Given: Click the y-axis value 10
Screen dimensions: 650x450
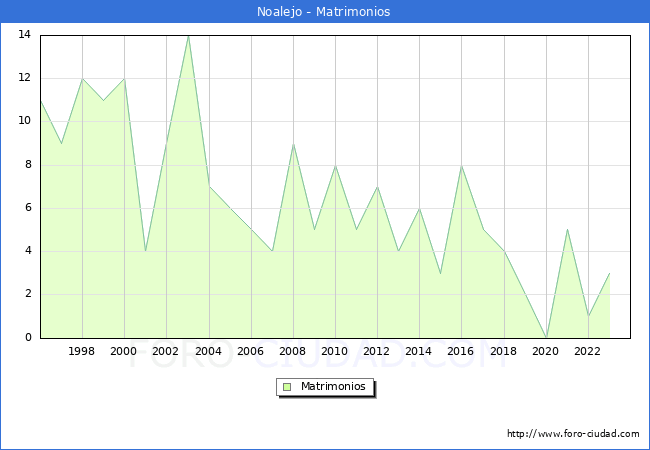Looking at the screenshot, I should (x=24, y=121).
